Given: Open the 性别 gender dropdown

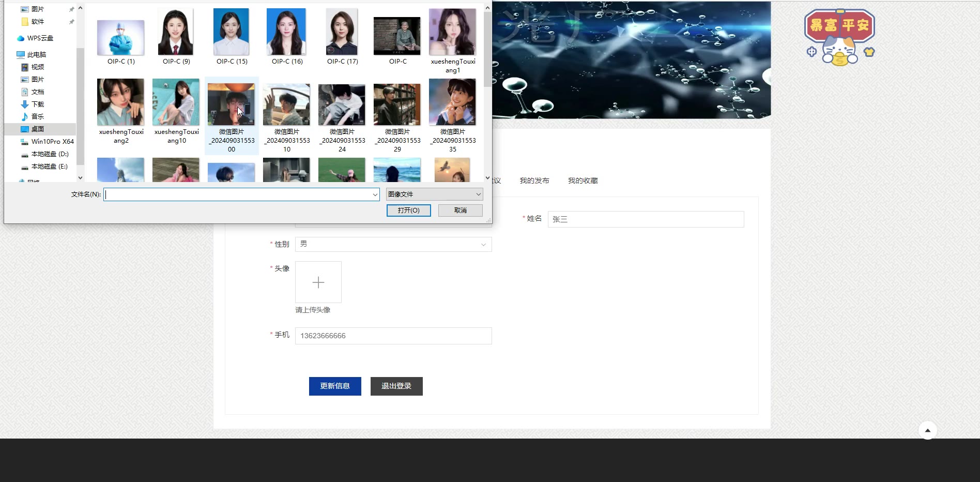Looking at the screenshot, I should (x=393, y=244).
